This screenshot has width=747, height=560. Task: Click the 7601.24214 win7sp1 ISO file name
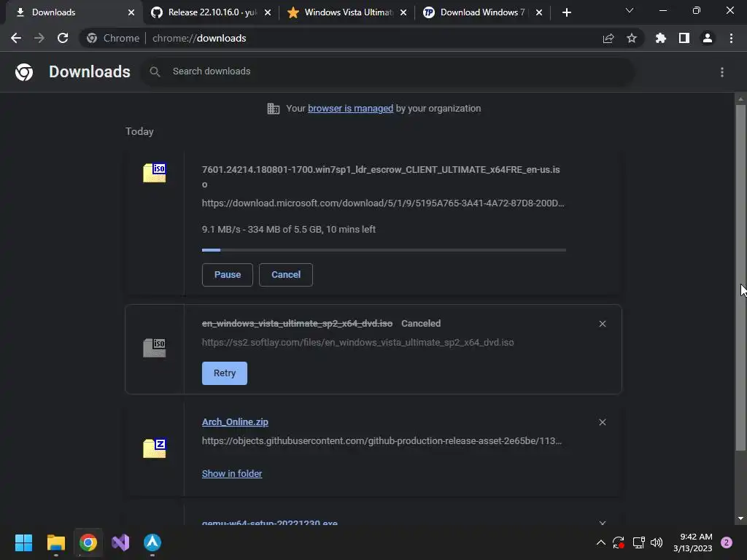(x=381, y=176)
